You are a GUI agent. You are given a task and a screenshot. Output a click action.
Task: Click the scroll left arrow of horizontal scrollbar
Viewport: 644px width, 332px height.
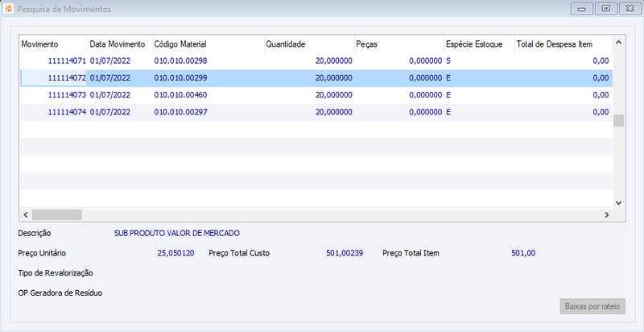pyautogui.click(x=26, y=214)
